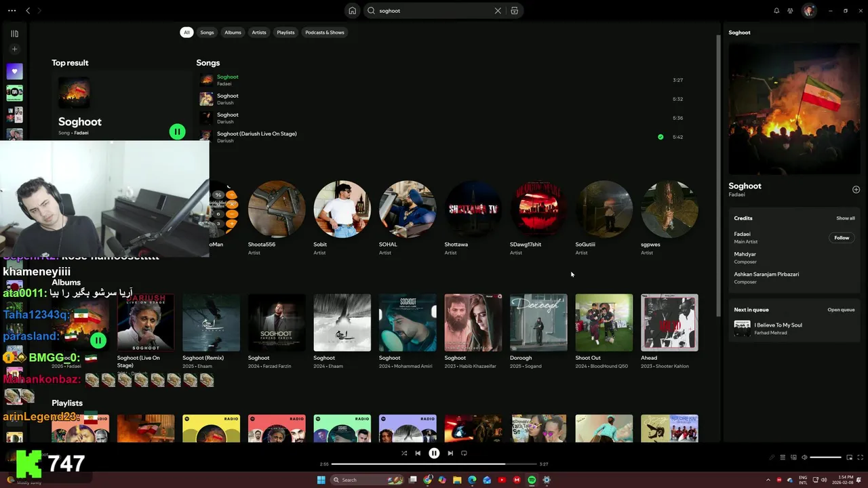
Task: Open Fadaei in credits
Action: coord(742,234)
